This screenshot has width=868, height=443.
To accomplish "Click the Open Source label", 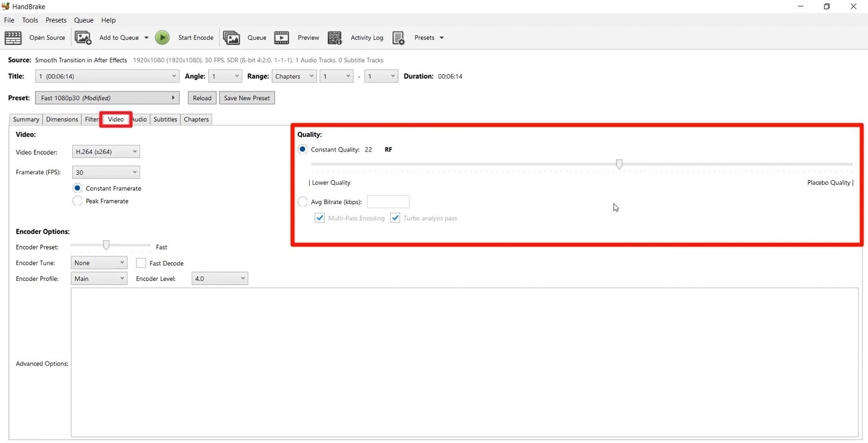I will tap(47, 38).
